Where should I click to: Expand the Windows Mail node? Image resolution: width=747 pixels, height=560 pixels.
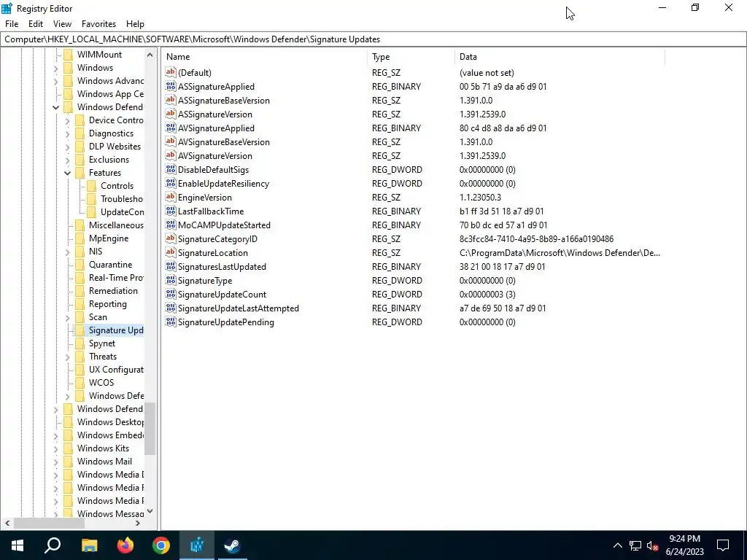click(55, 462)
